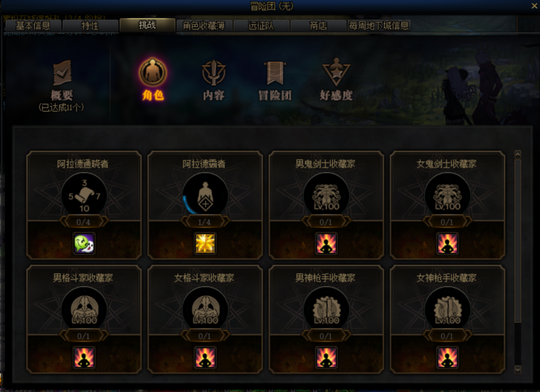Screen dimensions: 540x392
Task: Click flame reward icon under 男鬼剑士收藏家
Action: 327,244
